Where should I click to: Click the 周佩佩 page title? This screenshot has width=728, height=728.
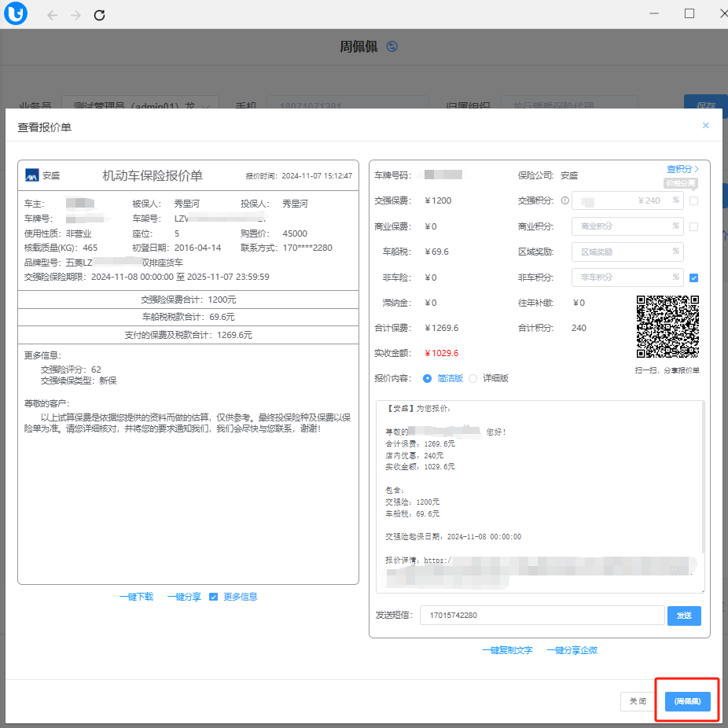point(358,46)
